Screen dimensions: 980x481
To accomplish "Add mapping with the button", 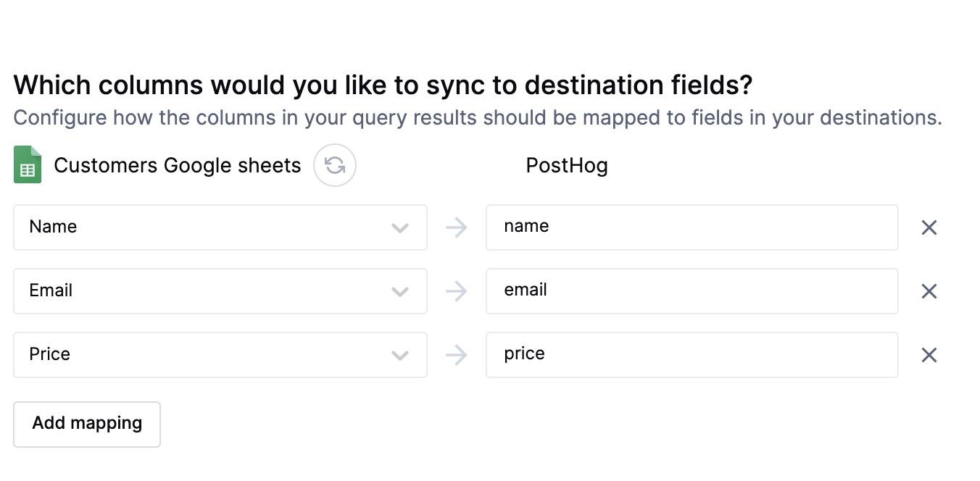I will tap(87, 424).
